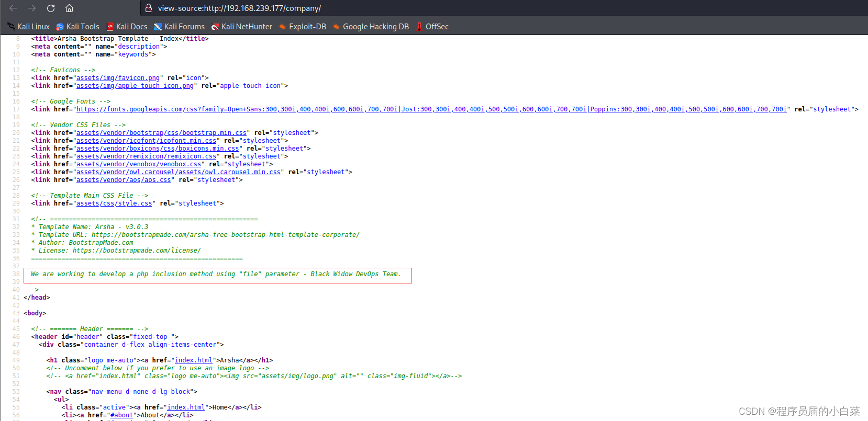868x421 pixels.
Task: Click the Template Main CSS File comment
Action: click(90, 196)
